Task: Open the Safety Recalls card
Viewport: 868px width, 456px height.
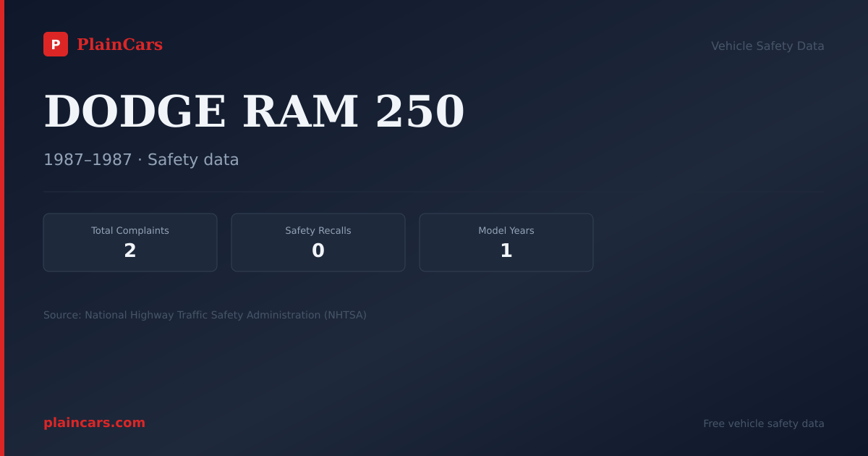Action: pyautogui.click(x=318, y=242)
